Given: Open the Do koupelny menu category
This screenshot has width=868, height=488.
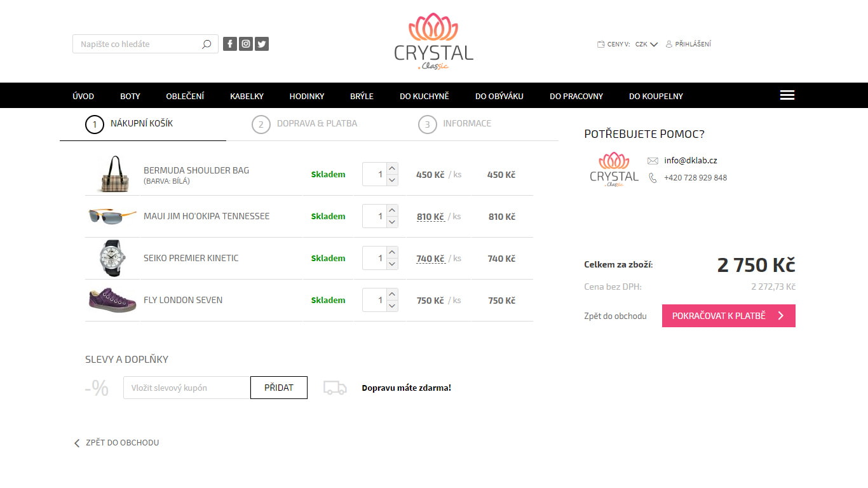Looking at the screenshot, I should pyautogui.click(x=656, y=96).
